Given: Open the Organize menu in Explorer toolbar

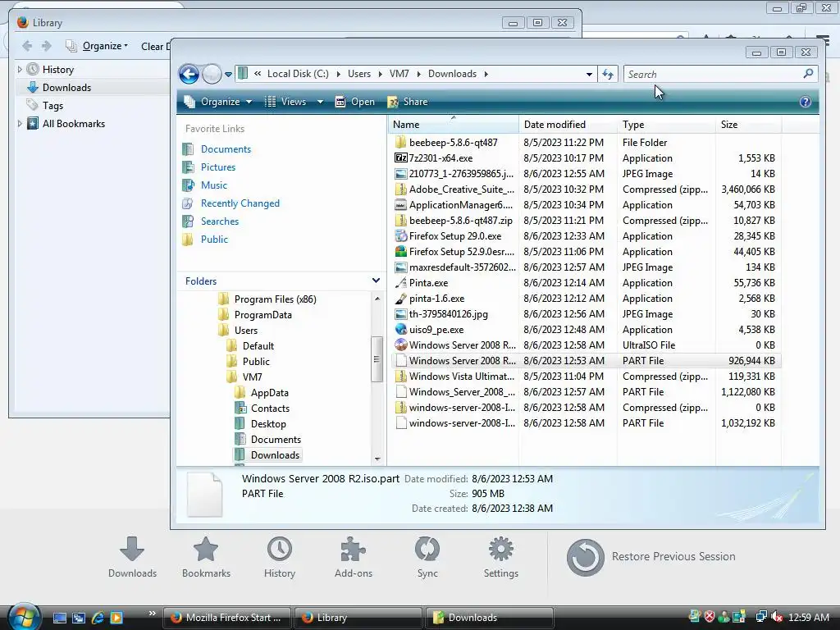Looking at the screenshot, I should pos(218,102).
